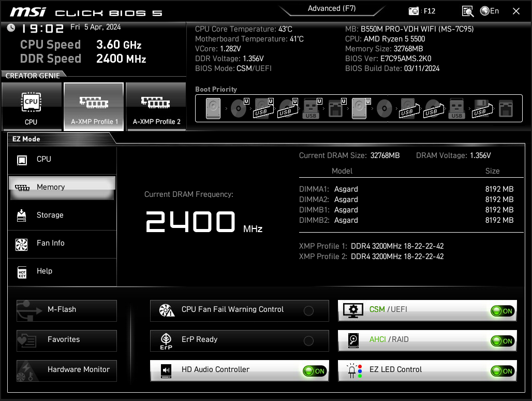Open the Help hot key icon

coord(22,272)
